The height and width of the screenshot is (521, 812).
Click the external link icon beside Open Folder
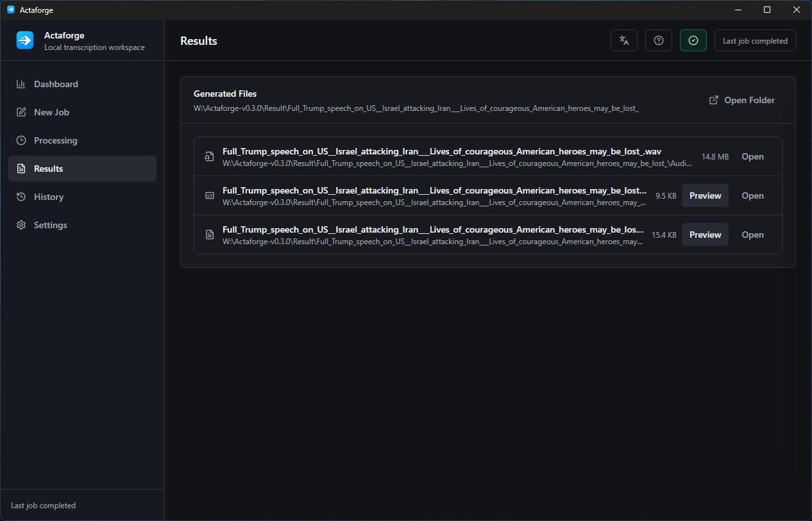714,100
